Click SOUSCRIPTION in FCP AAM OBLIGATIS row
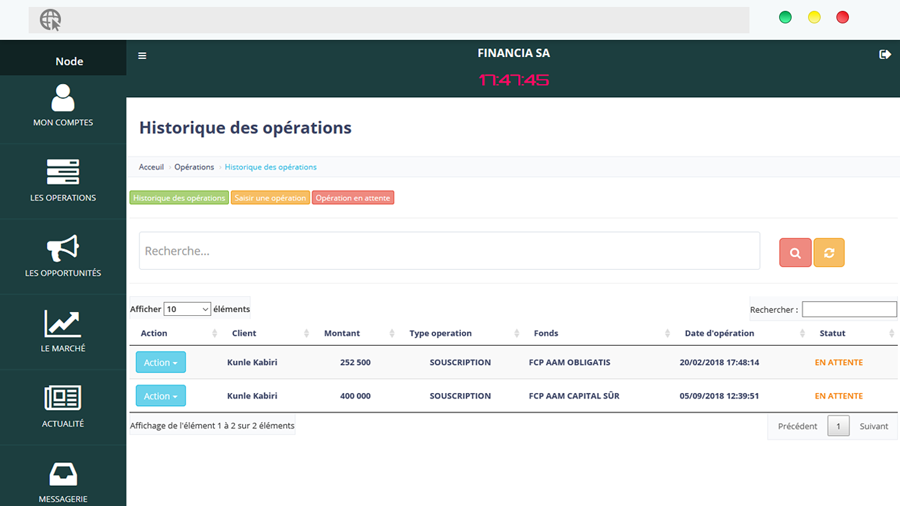Screen dimensions: 900x506 pyautogui.click(x=460, y=363)
